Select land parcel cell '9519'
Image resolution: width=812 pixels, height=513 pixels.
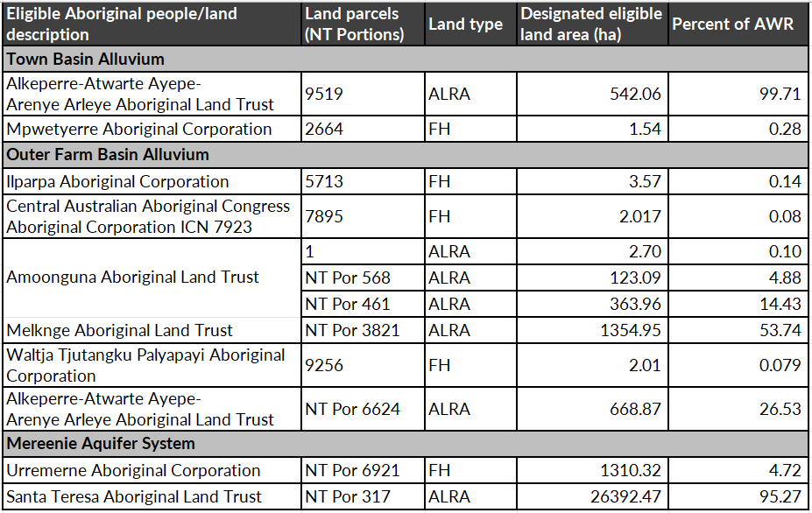click(x=324, y=94)
